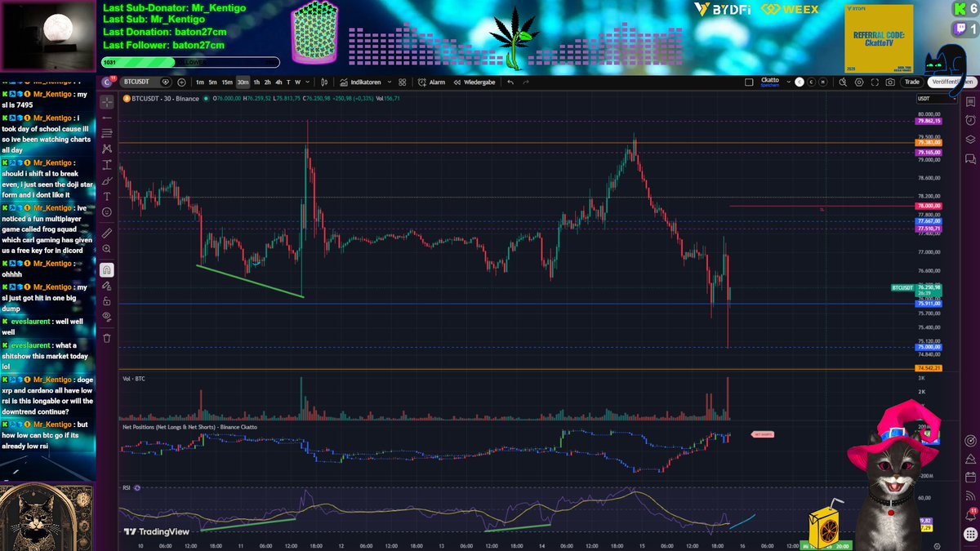Take a chart snapshot with camera icon

(890, 82)
